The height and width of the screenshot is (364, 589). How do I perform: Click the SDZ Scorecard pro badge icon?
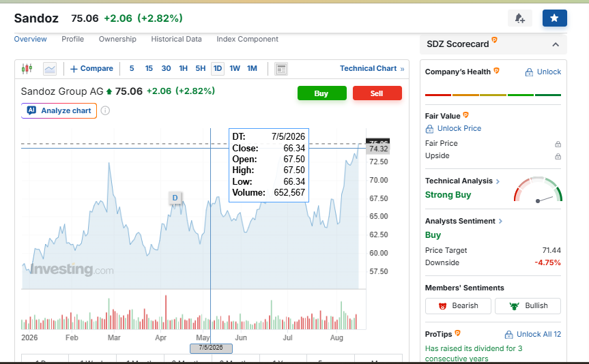pos(494,40)
